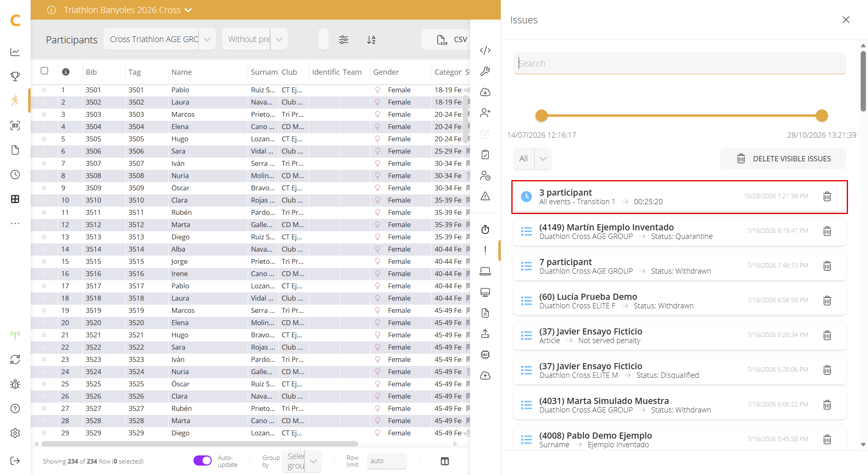
Task: Click the add participant icon
Action: [x=485, y=113]
